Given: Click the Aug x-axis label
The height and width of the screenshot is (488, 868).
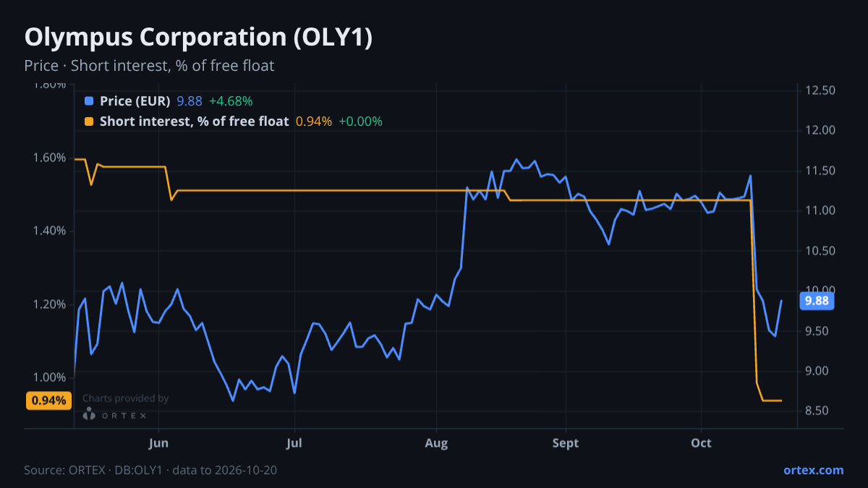Looking at the screenshot, I should 436,443.
